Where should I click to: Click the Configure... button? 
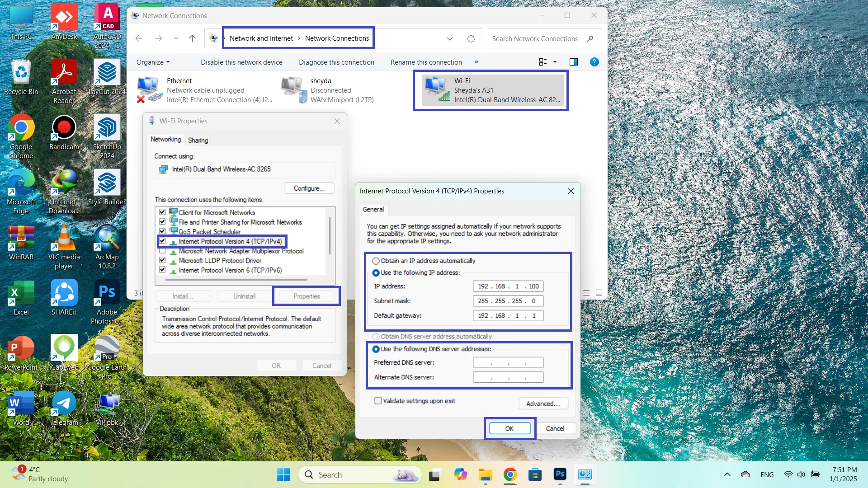pyautogui.click(x=309, y=188)
